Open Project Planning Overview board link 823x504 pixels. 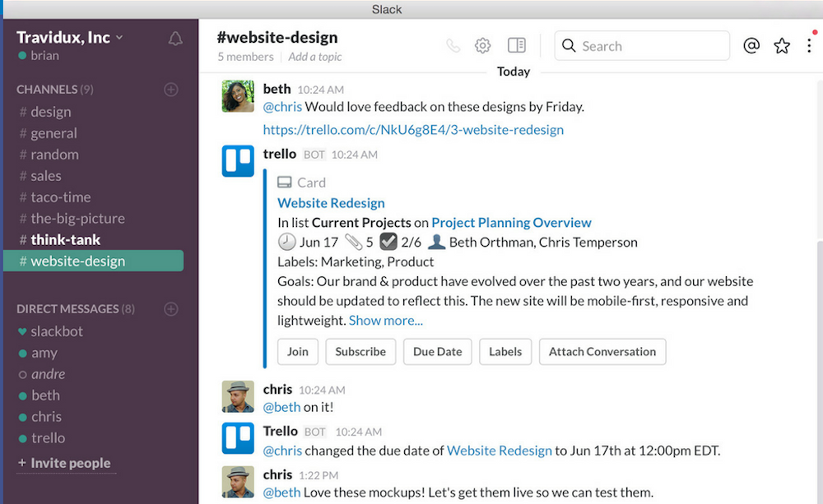click(x=512, y=222)
